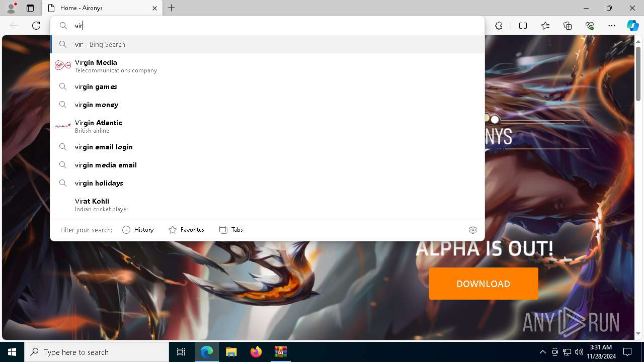The image size is (644, 362).
Task: Select the Virgin Media suggestion
Action: 267,66
